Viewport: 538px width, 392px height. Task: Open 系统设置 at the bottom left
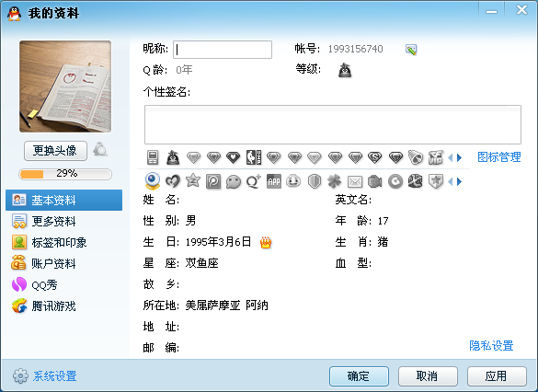(45, 376)
